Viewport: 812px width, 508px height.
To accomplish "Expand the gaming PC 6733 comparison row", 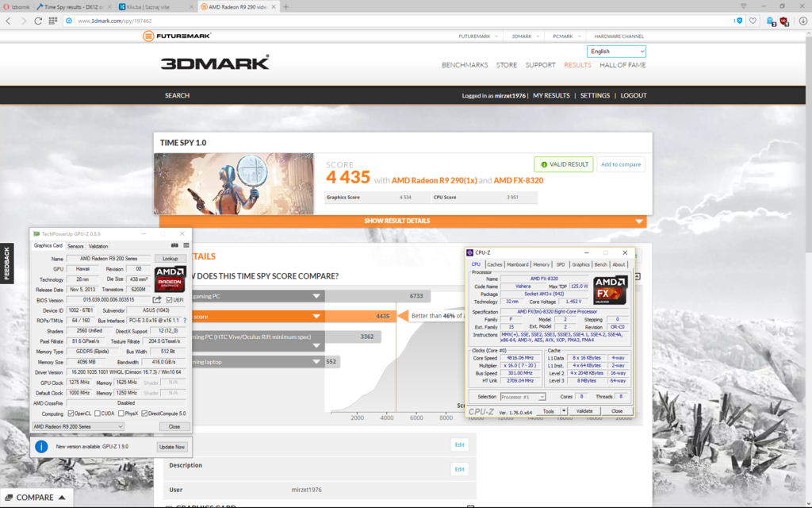I will [316, 296].
